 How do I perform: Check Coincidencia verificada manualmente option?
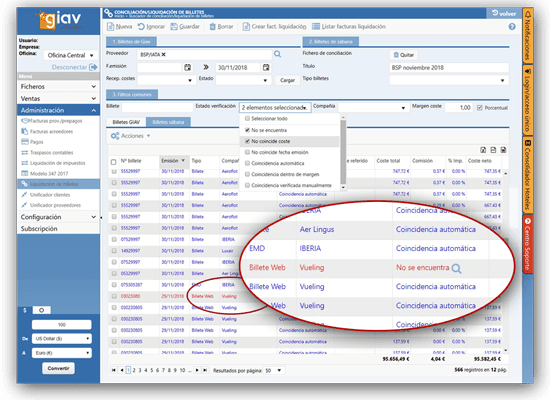[247, 185]
